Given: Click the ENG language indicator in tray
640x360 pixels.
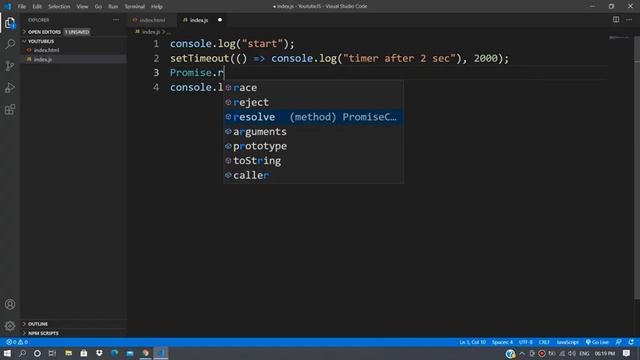Looking at the screenshot, I should point(584,353).
